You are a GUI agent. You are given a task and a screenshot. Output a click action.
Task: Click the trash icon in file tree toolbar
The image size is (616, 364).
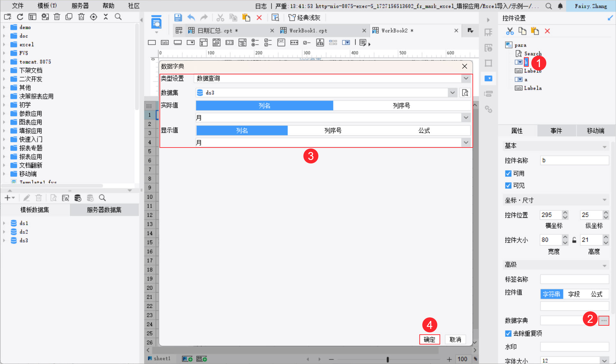tap(57, 17)
